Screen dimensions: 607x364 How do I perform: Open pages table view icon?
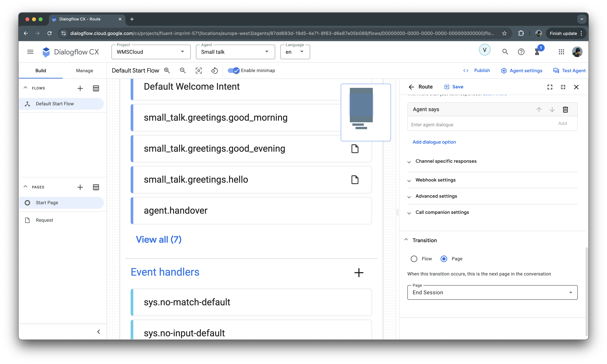(x=96, y=187)
